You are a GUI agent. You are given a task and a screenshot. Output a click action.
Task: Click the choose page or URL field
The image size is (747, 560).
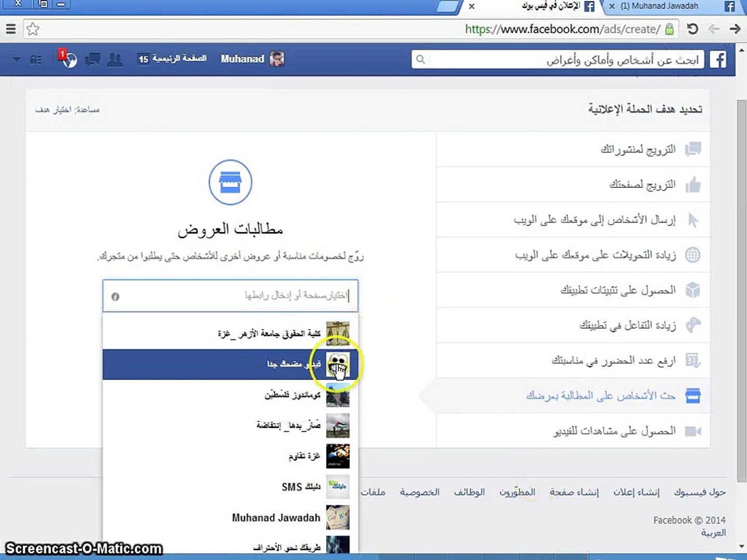230,296
